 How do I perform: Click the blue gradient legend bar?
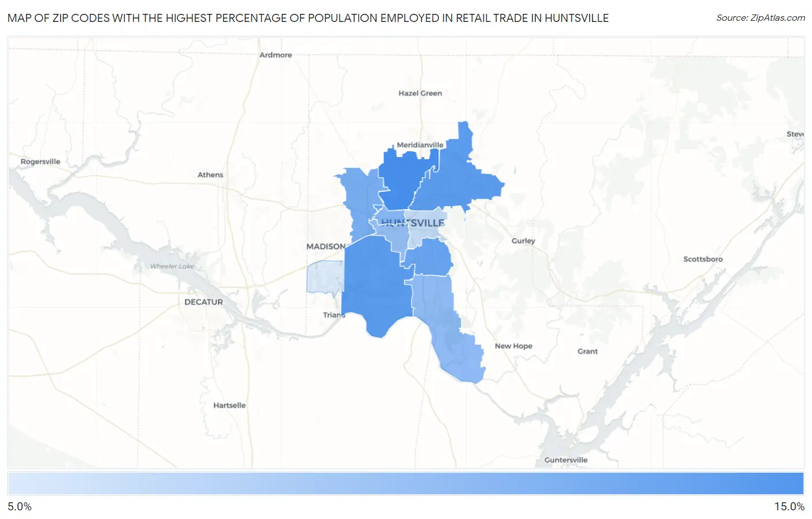(x=406, y=484)
